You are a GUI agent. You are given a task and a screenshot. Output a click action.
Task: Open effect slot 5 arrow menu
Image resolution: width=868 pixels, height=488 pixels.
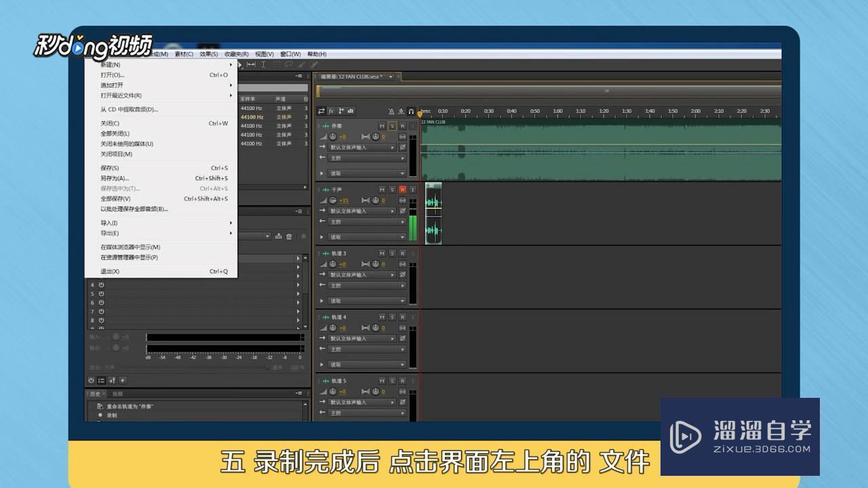tap(298, 293)
